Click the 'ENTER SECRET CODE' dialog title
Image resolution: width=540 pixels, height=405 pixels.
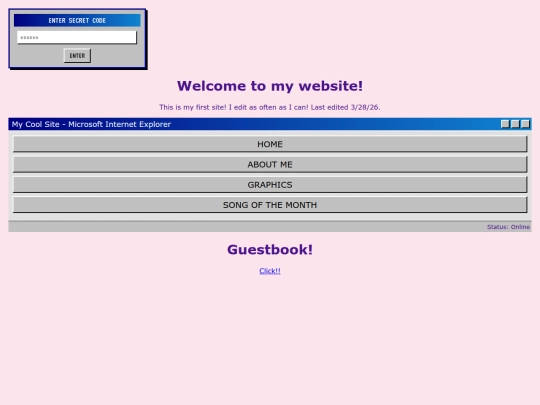coord(77,21)
